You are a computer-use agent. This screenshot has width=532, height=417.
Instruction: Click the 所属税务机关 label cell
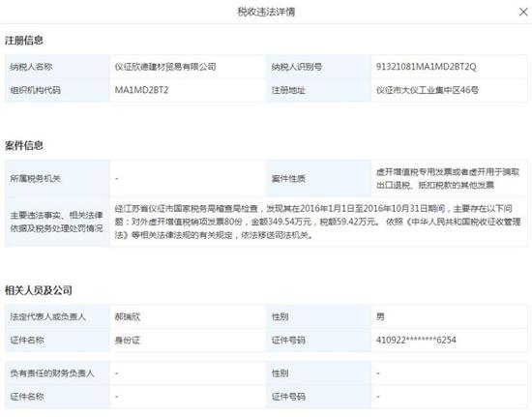(57, 178)
